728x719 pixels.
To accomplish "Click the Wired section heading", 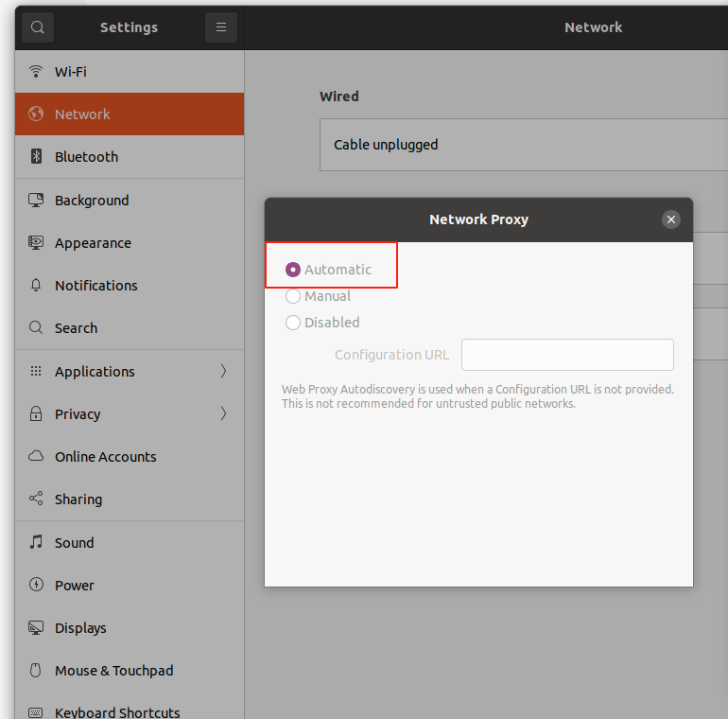I will point(338,96).
